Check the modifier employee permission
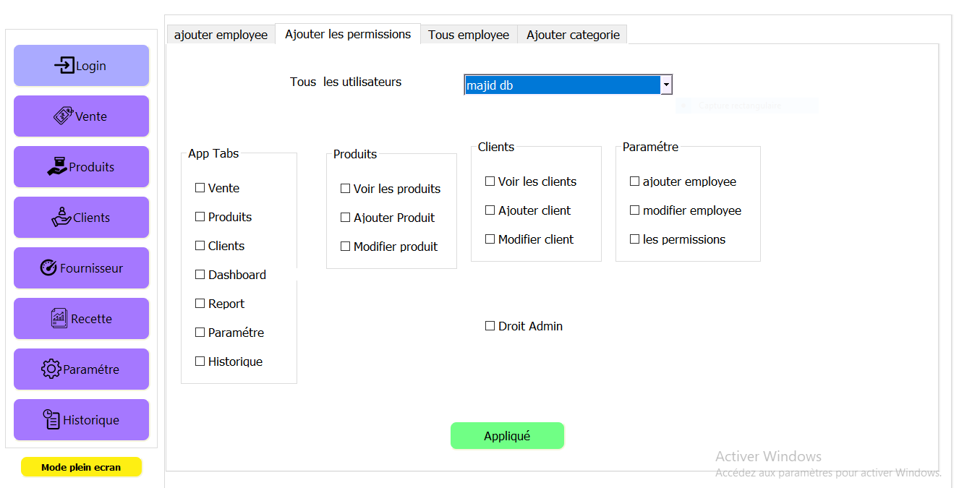The height and width of the screenshot is (488, 980). tap(634, 210)
